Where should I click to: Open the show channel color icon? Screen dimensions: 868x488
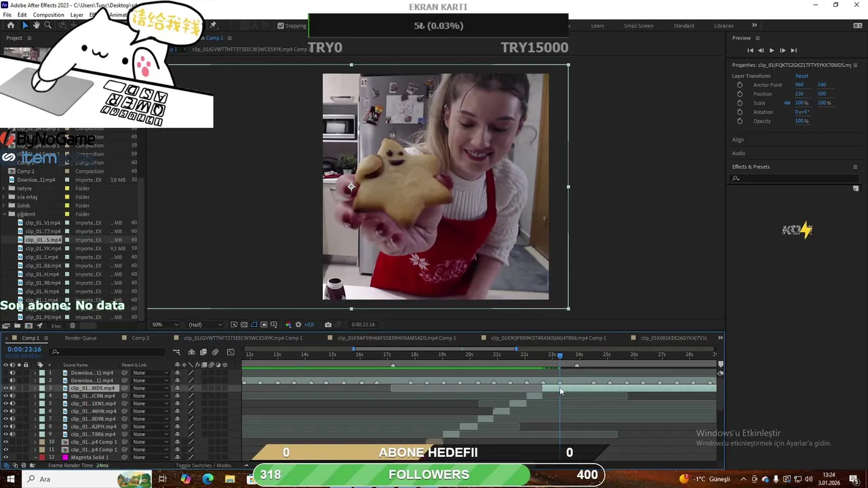288,325
